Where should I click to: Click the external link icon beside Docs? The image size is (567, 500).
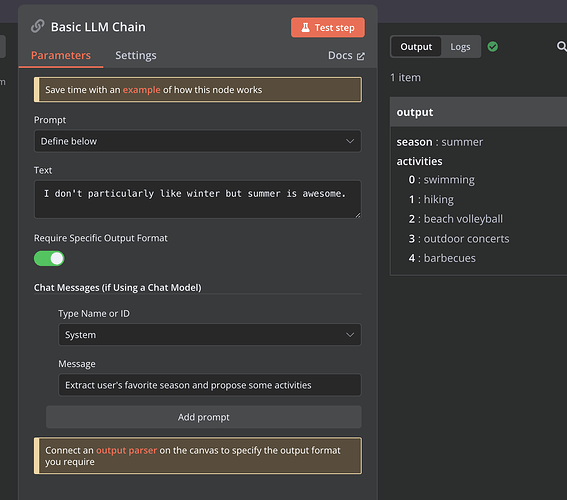361,56
